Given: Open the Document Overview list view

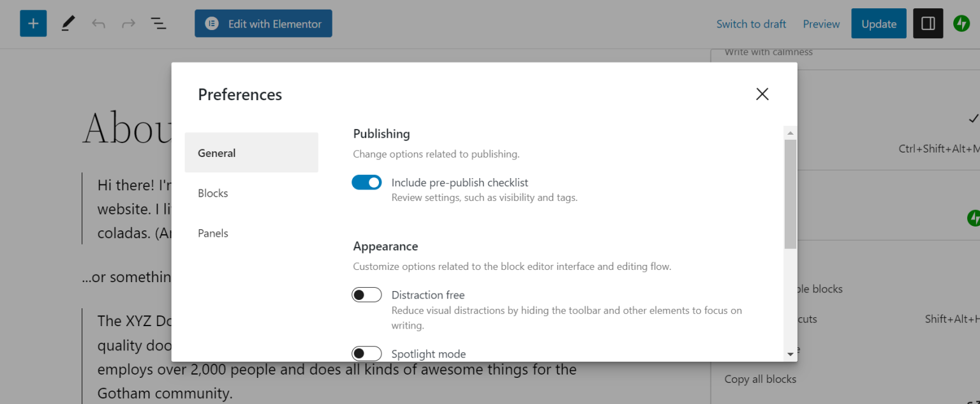Looking at the screenshot, I should coord(158,23).
